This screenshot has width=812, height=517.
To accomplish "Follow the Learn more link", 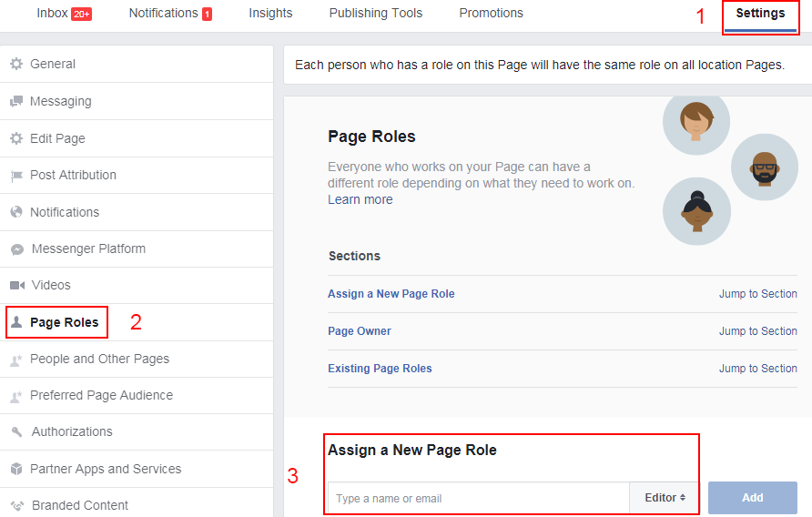I will point(360,199).
